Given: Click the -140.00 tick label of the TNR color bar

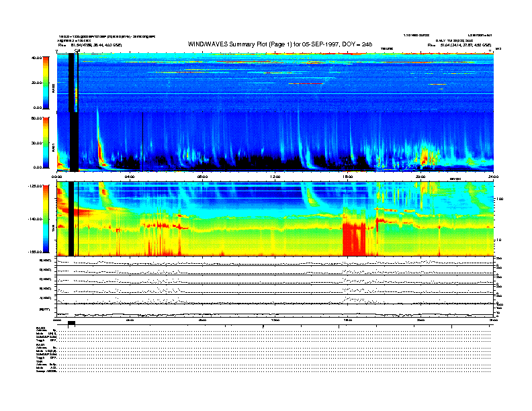Looking at the screenshot, I should pyautogui.click(x=35, y=219).
